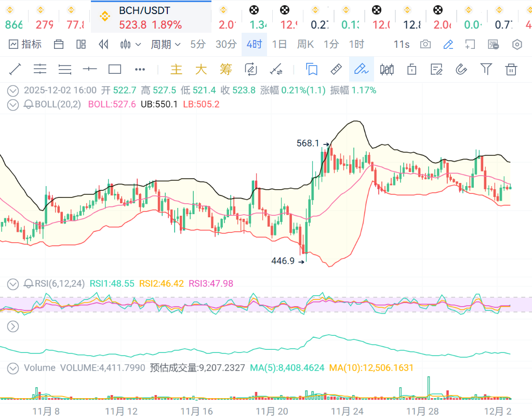Viewport: 532px width, 420px height.
Task: Switch to the 30分 timeframe tab
Action: click(226, 45)
